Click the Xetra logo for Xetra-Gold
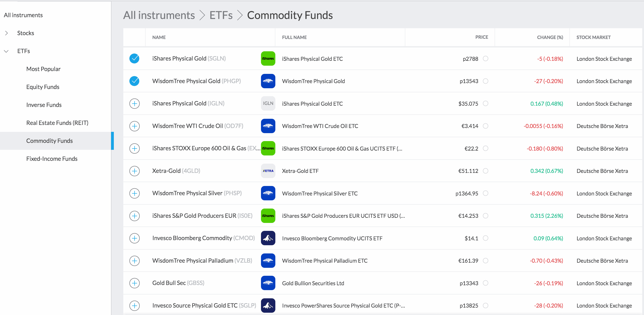The height and width of the screenshot is (315, 644). [268, 171]
